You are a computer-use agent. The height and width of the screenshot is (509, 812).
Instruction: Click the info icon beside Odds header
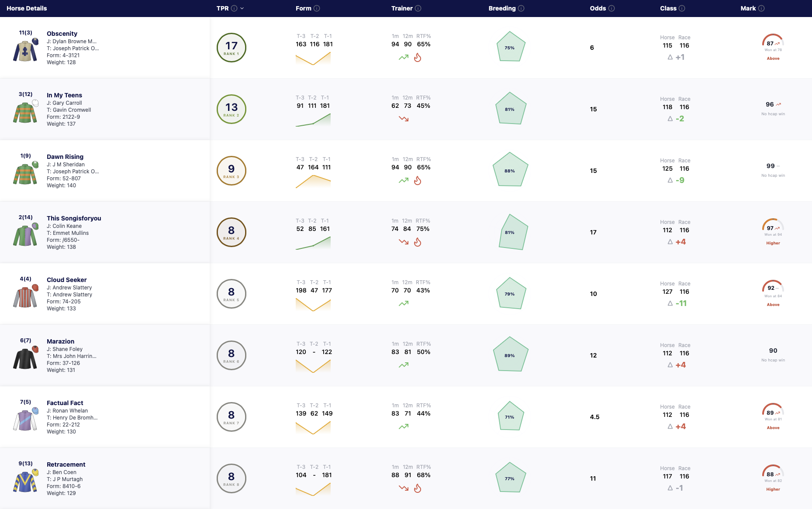(612, 8)
